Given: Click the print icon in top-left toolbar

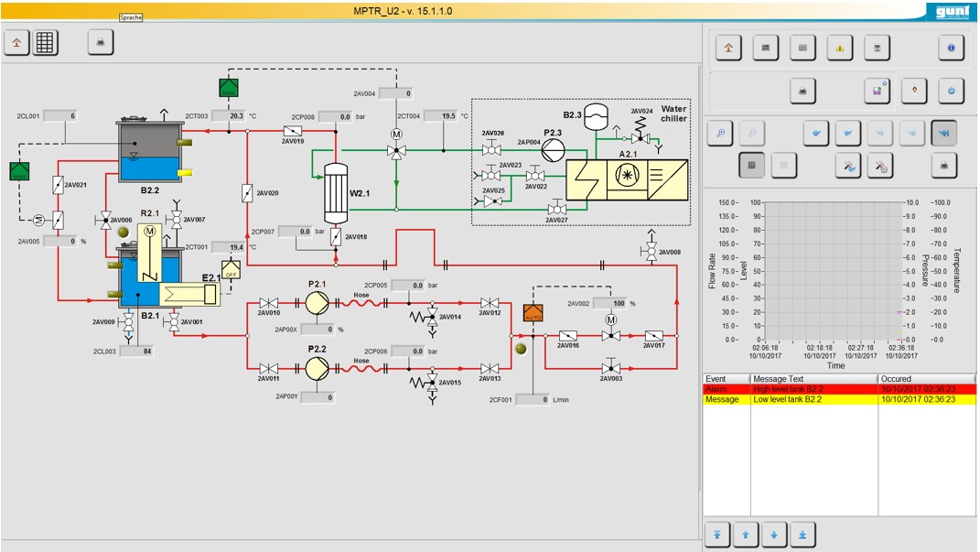Looking at the screenshot, I should click(101, 42).
